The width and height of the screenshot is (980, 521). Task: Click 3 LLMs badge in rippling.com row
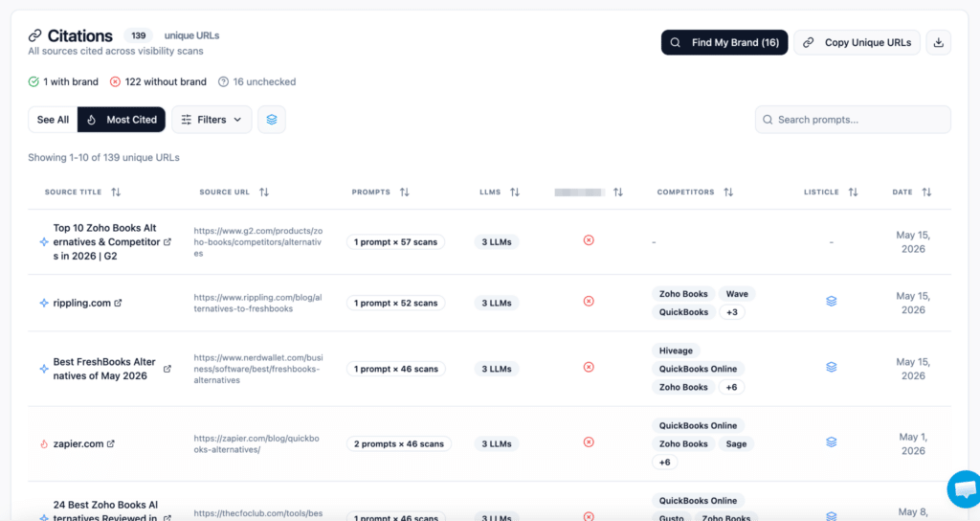(497, 303)
